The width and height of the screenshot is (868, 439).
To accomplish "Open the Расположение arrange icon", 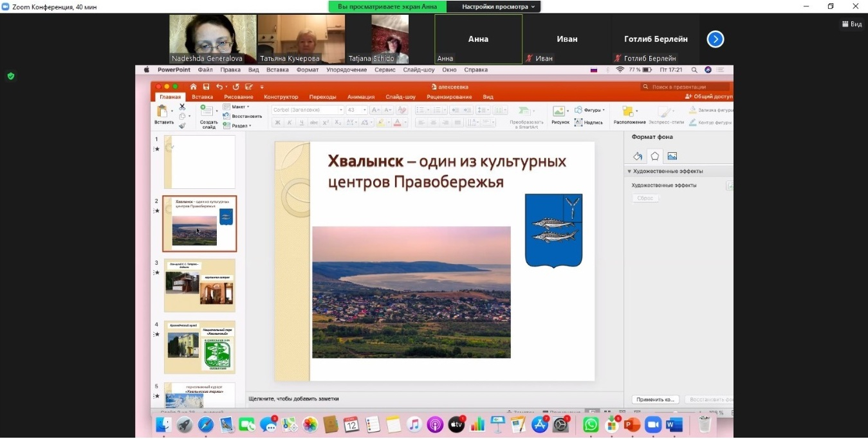I will pyautogui.click(x=628, y=112).
